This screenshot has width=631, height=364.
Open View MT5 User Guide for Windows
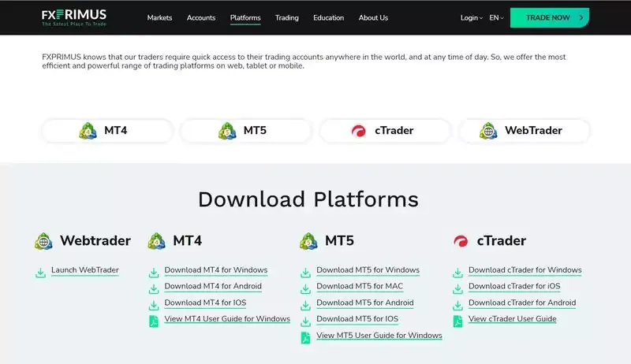[379, 335]
